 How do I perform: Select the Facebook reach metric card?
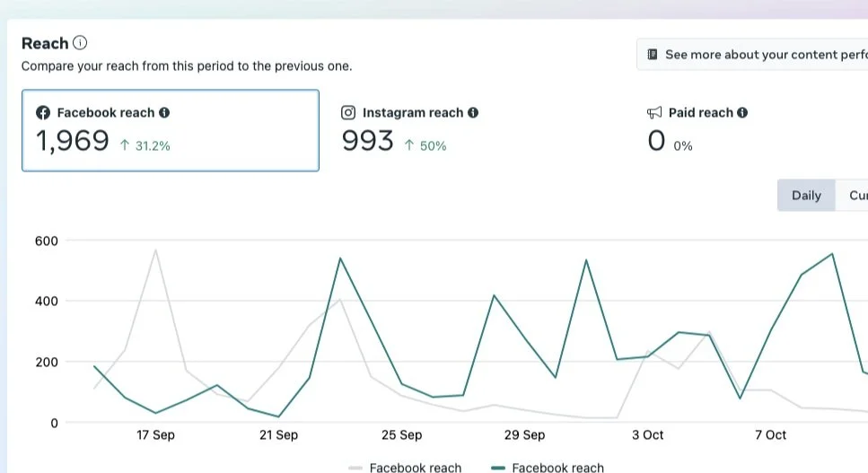171,130
